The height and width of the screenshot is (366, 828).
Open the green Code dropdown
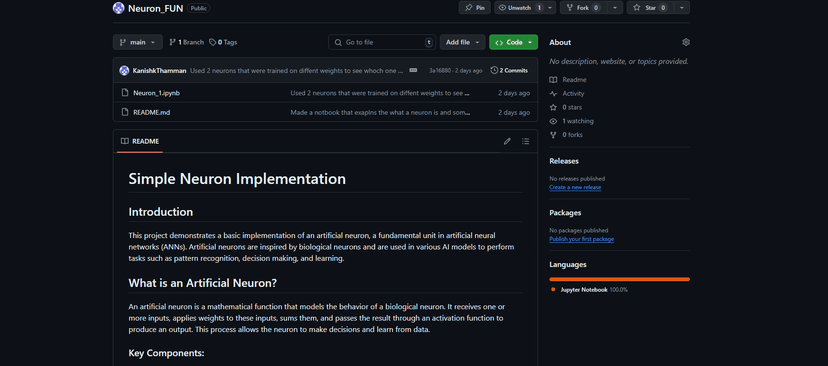[513, 42]
